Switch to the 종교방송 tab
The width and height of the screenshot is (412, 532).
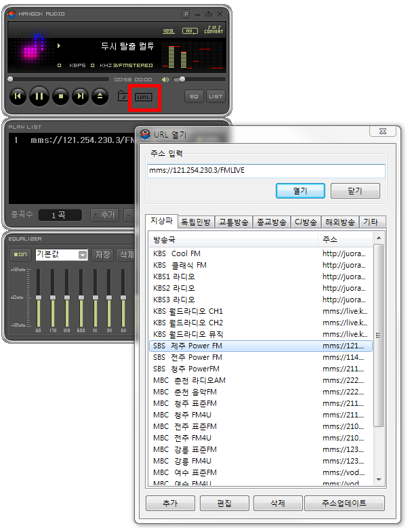[272, 222]
